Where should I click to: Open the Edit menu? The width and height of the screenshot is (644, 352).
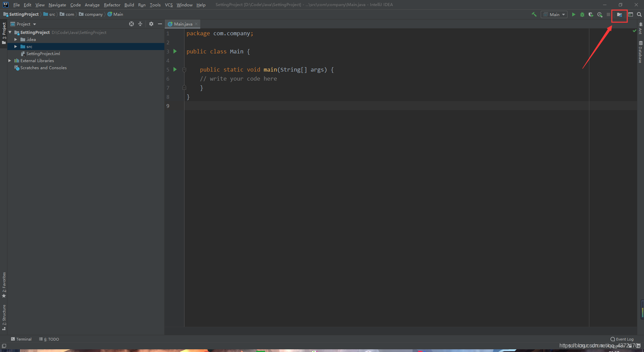pyautogui.click(x=28, y=5)
